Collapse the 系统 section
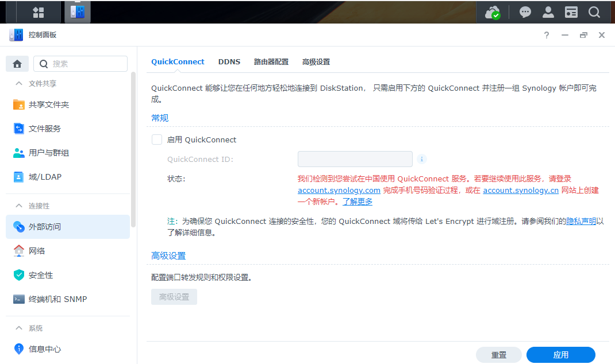This screenshot has height=364, width=615. (x=19, y=328)
